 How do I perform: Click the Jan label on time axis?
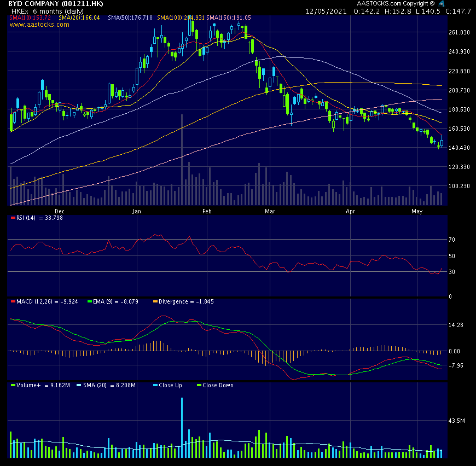137,211
